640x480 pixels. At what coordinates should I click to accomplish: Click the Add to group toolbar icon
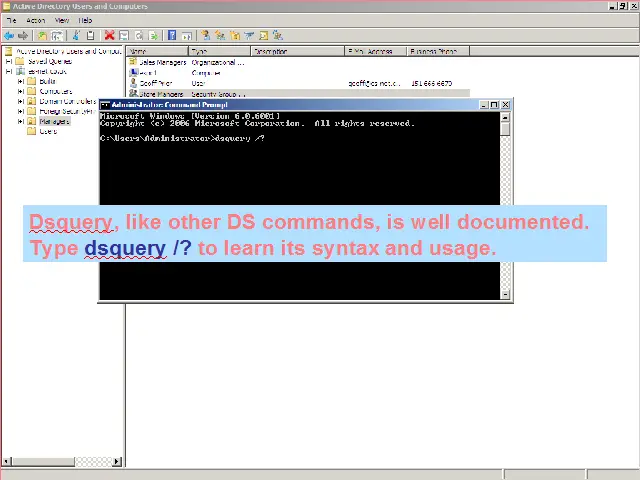pos(278,36)
